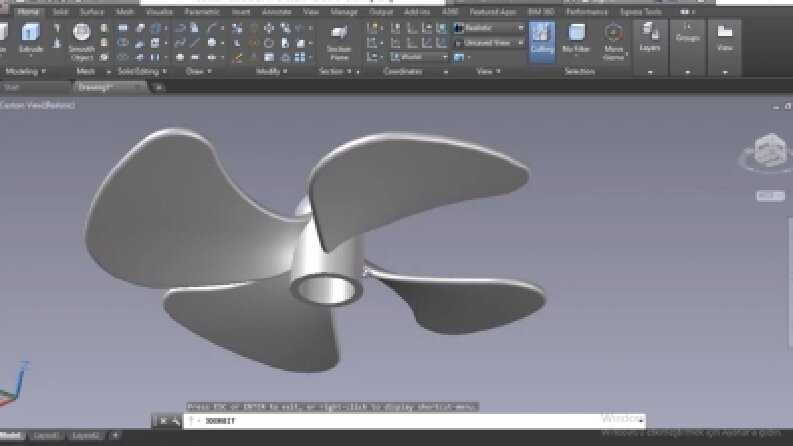Switch to the Output ribbon tab
The image size is (793, 446).
pos(381,12)
